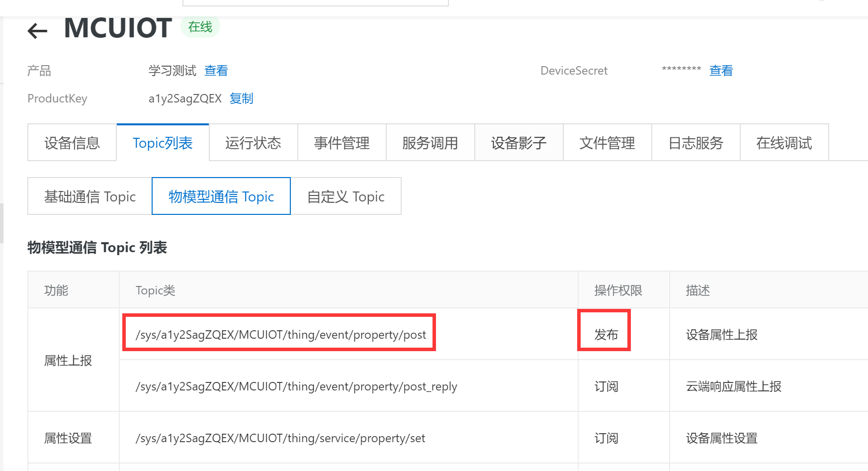Click the 设备属性上报 description

coord(721,335)
